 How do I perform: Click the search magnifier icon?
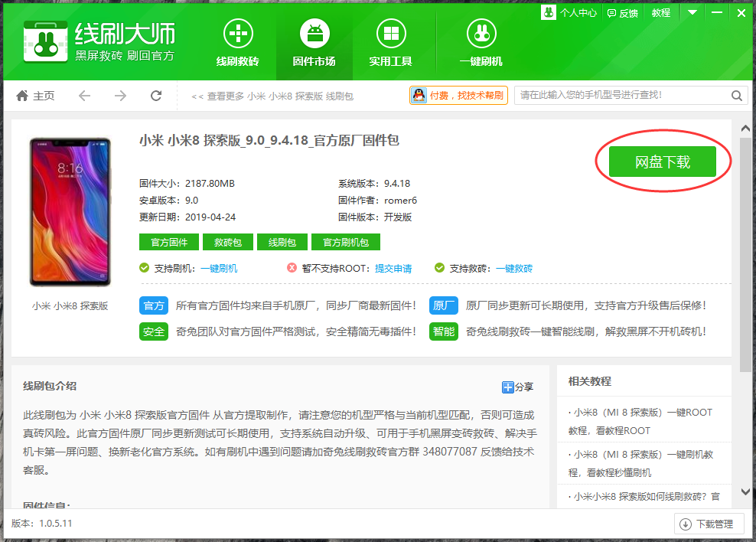737,96
